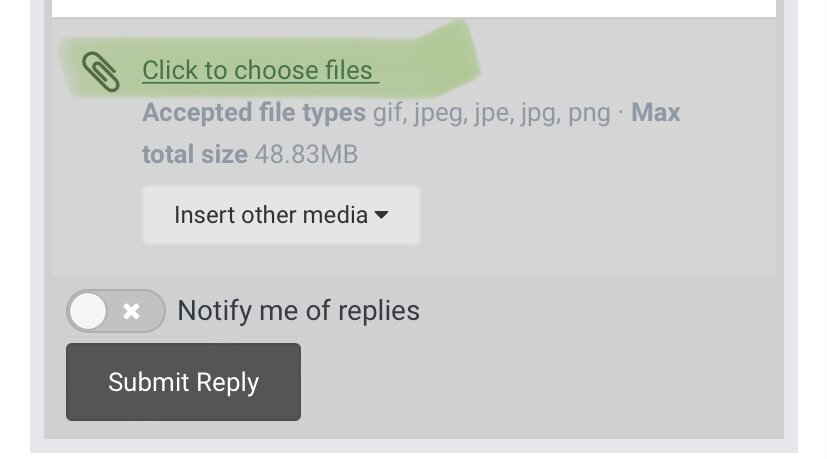The width and height of the screenshot is (827, 459).
Task: Click the 'Max' bold text
Action: click(x=656, y=113)
